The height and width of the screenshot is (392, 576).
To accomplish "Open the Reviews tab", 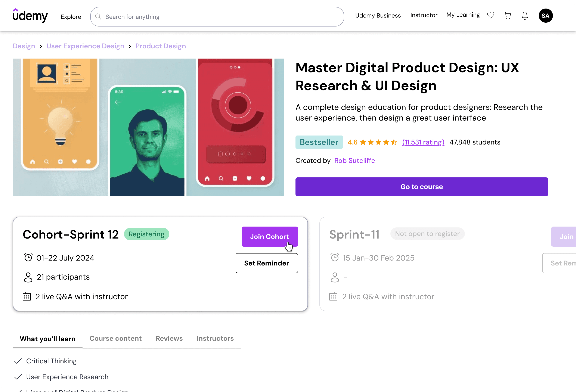I will click(x=169, y=339).
